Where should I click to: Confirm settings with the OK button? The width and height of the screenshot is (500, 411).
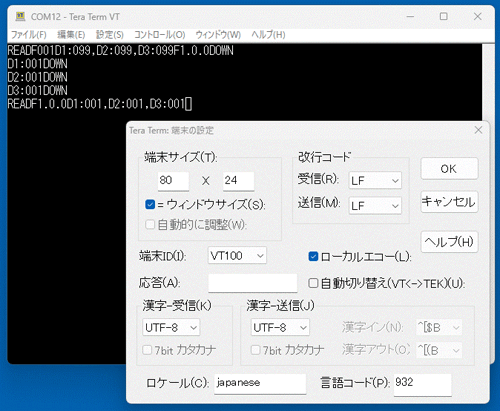[449, 169]
